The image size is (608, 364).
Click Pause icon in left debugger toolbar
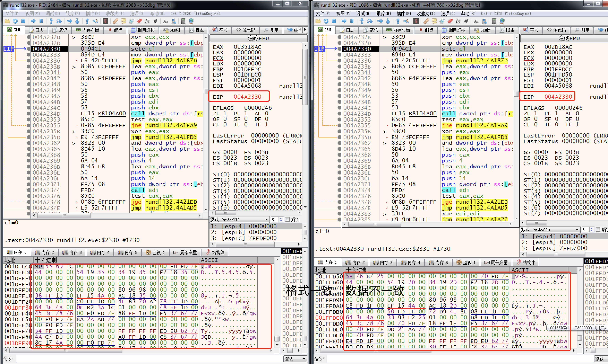(x=41, y=21)
